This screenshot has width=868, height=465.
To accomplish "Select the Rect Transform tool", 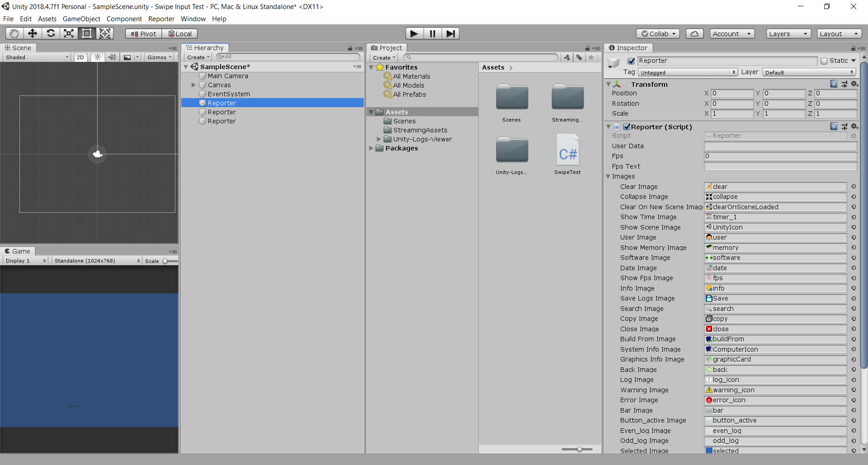I will (x=87, y=33).
